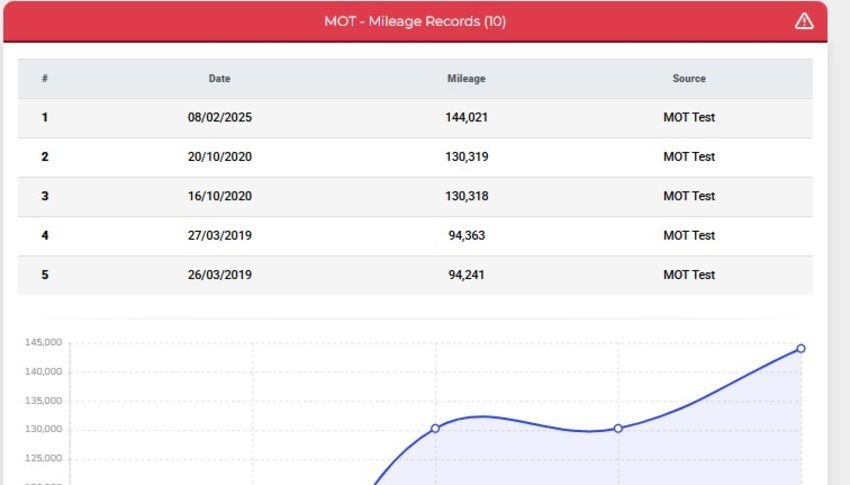Select the row dated 16/10/2020

415,197
